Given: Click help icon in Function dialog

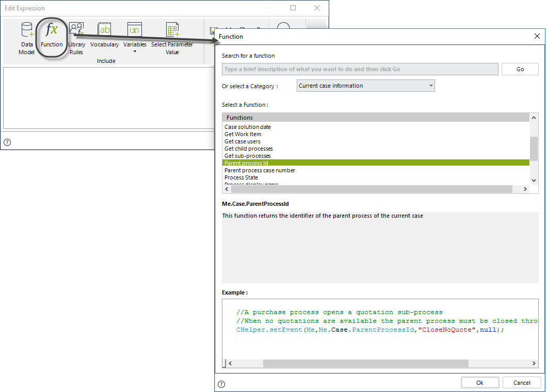Looking at the screenshot, I should click(x=221, y=384).
